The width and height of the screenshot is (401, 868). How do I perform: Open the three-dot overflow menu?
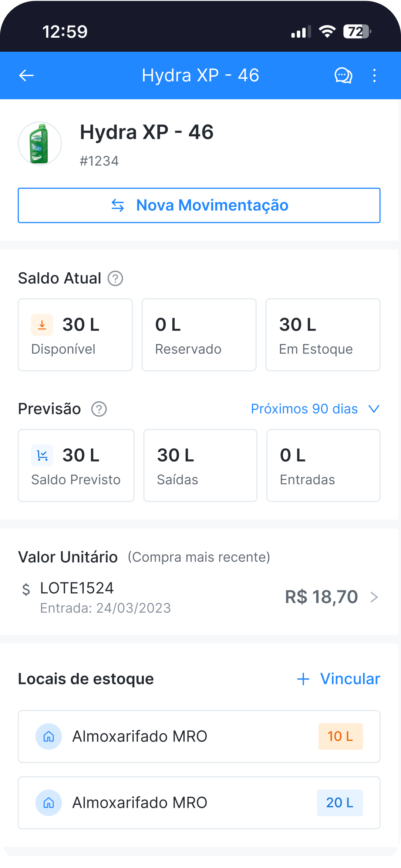tap(374, 76)
